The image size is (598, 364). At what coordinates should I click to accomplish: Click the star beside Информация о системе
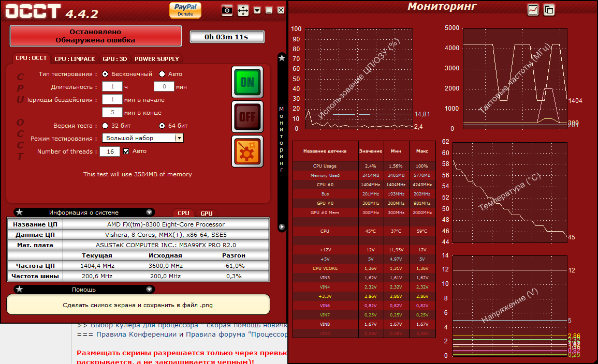[x=20, y=213]
